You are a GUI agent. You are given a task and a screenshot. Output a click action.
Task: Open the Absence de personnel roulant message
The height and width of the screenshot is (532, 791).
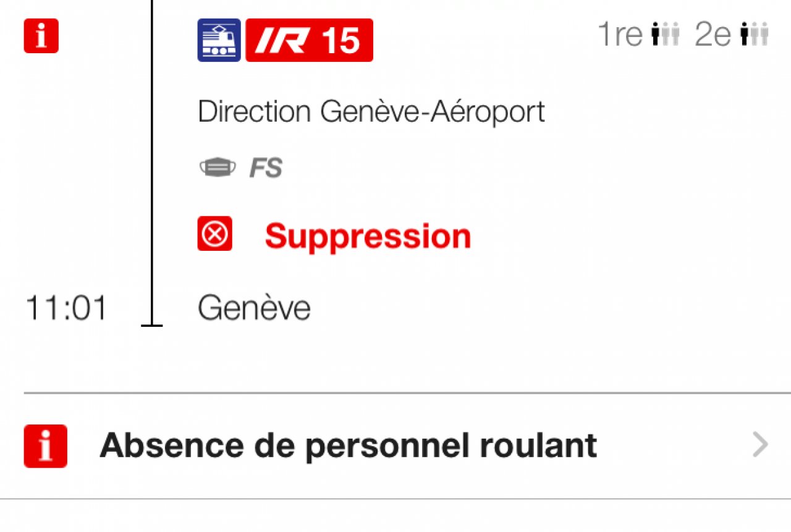[348, 445]
